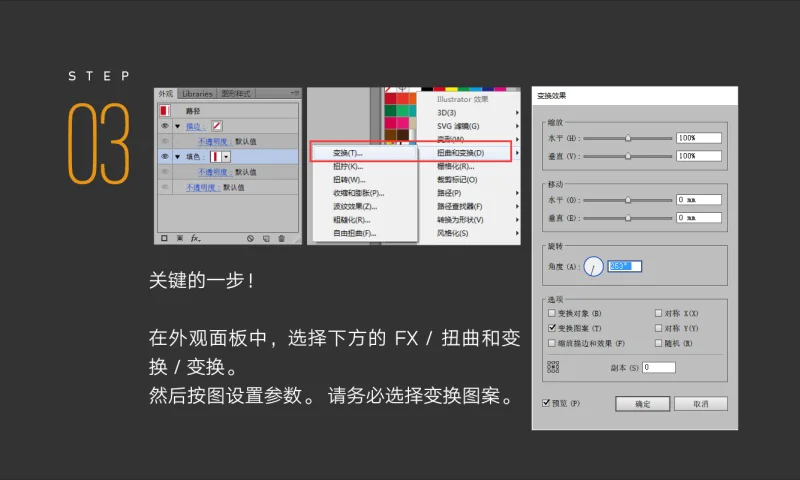This screenshot has height=480, width=800.
Task: Click the 取消 button
Action: click(x=701, y=404)
